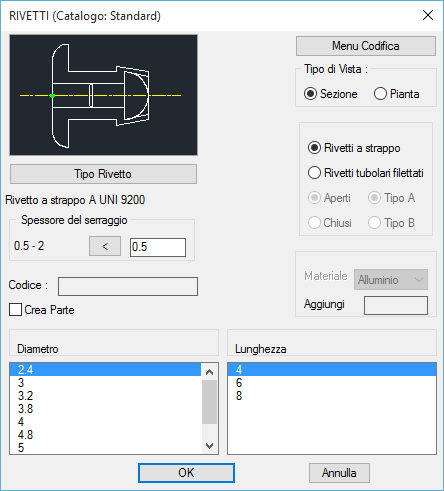Screen dimensions: 444x491
Task: Select length 6 in Lunghezza list
Action: coord(332,383)
